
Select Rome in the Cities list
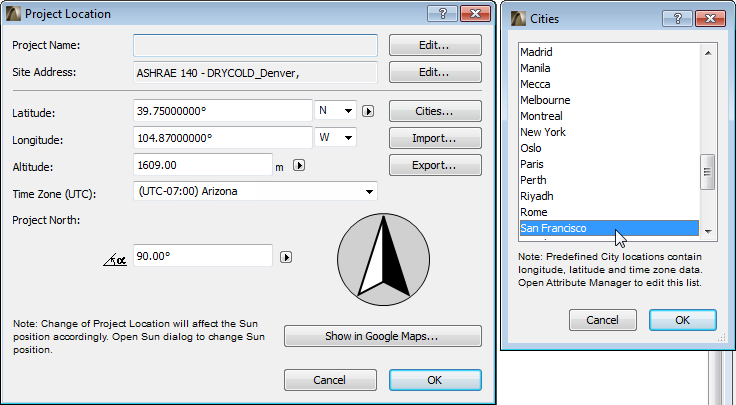click(609, 212)
